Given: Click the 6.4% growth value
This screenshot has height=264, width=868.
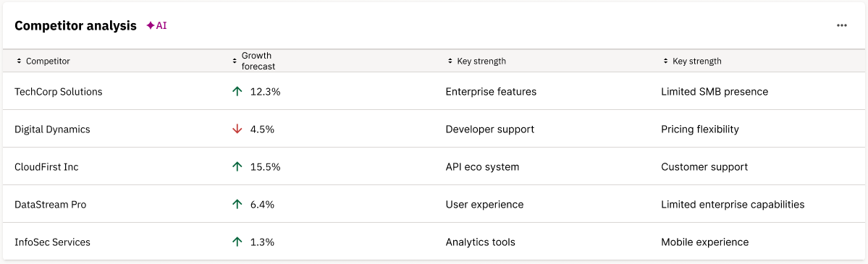Looking at the screenshot, I should coord(262,204).
